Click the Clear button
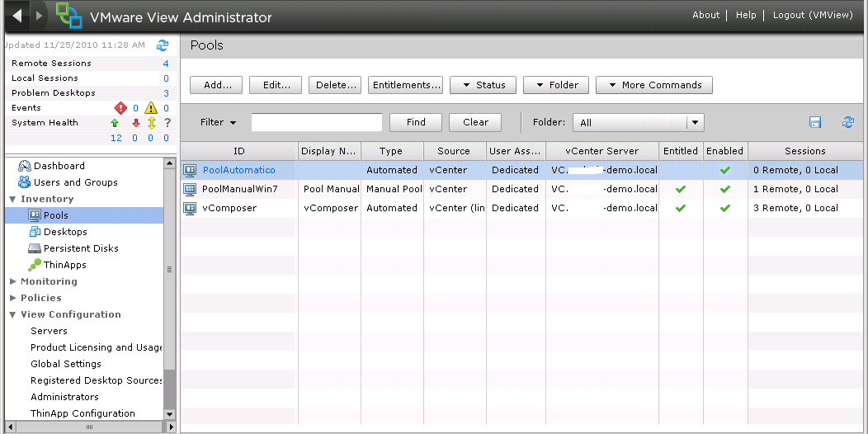The height and width of the screenshot is (434, 868). coord(475,122)
